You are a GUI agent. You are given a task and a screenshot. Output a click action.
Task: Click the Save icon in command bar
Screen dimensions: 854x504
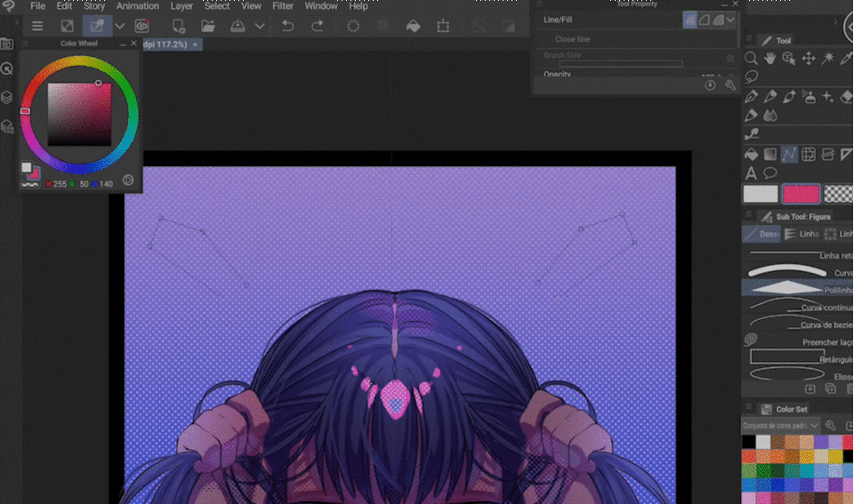click(238, 26)
